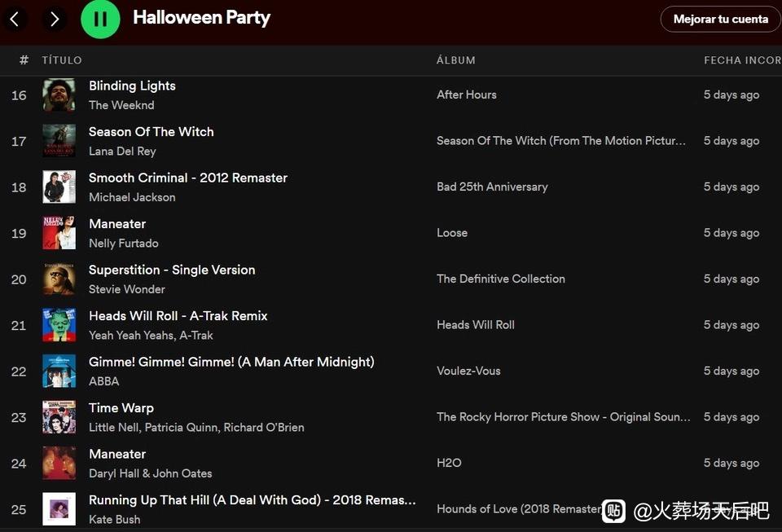Screen dimensions: 782x532
Task: Open the Loose album link
Action: coord(452,233)
